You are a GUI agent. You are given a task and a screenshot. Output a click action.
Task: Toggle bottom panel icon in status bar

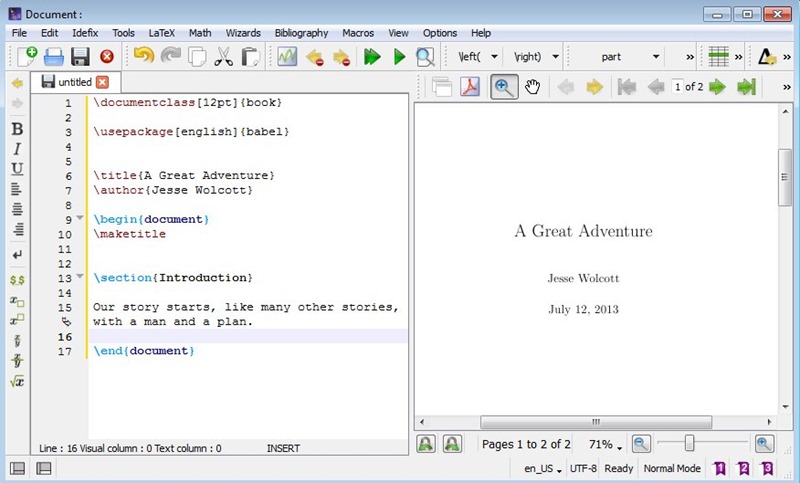pos(44,468)
